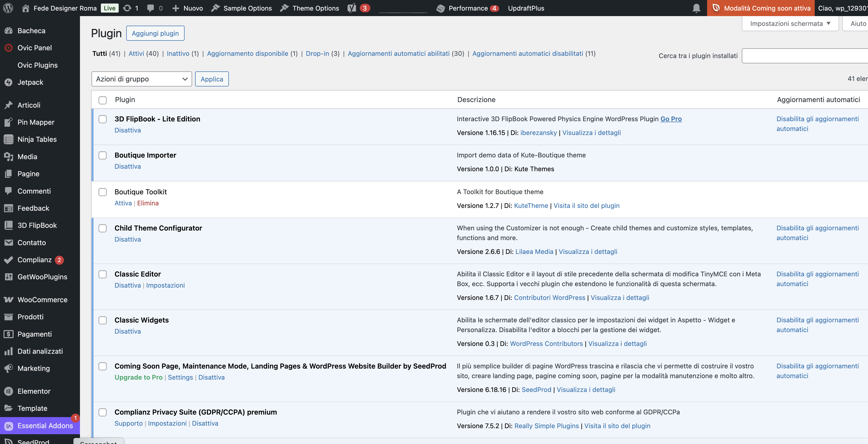Image resolution: width=868 pixels, height=444 pixels.
Task: Open UpdraftPlus in the admin bar
Action: coord(526,8)
